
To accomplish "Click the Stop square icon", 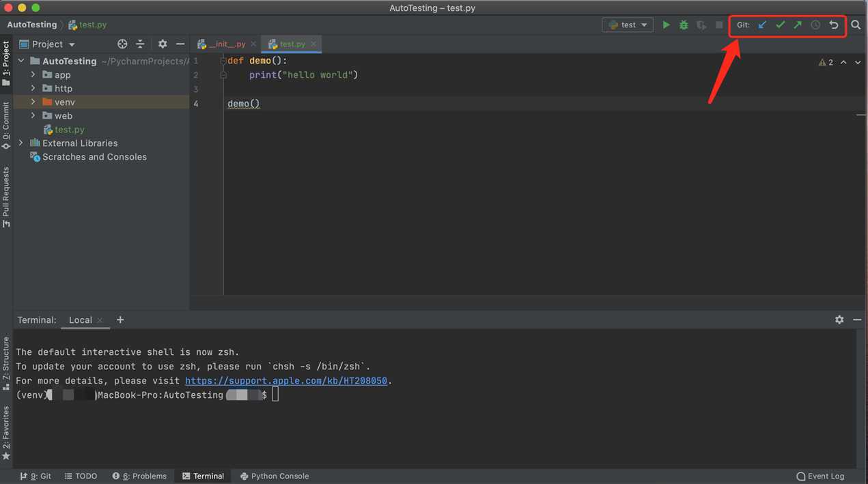I will point(719,25).
